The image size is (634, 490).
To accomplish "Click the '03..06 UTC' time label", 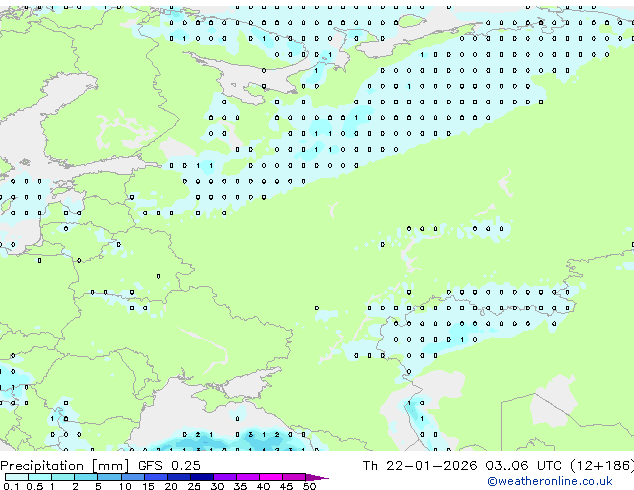I will (x=524, y=466).
